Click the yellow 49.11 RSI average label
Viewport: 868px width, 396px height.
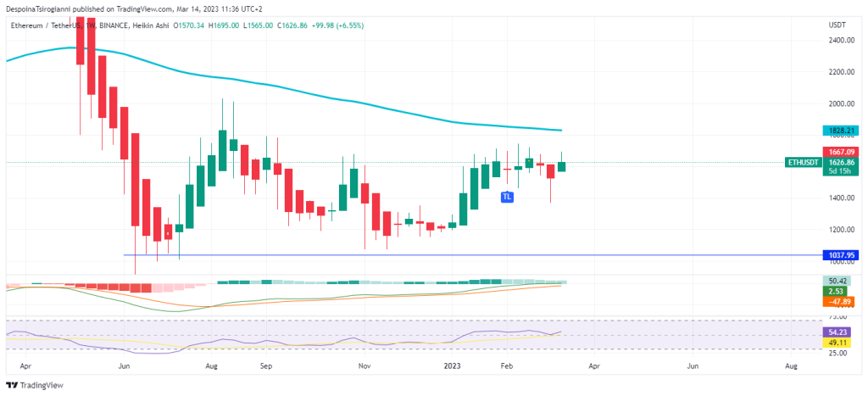[839, 342]
